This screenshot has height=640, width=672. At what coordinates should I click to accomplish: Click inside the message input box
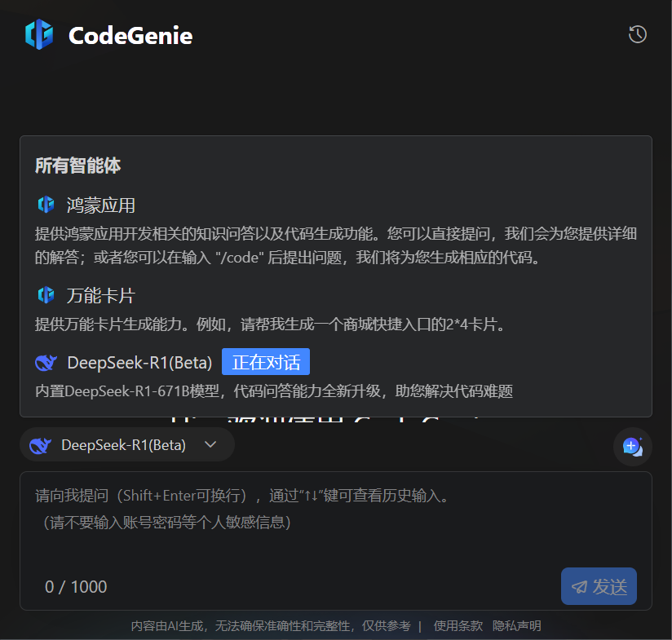pyautogui.click(x=326, y=522)
